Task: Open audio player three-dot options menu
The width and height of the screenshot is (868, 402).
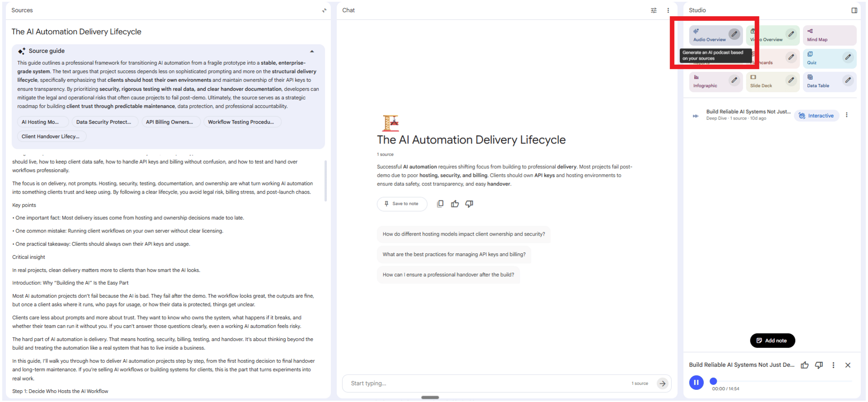Action: 834,365
